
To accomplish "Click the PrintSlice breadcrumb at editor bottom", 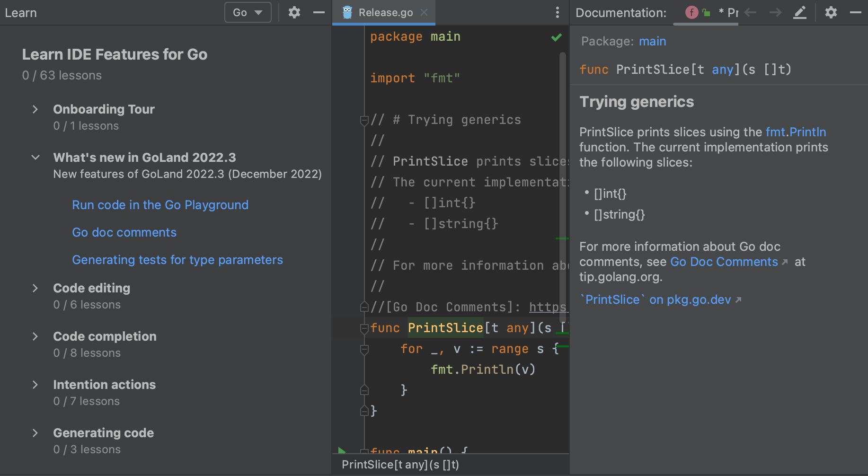I will point(400,465).
